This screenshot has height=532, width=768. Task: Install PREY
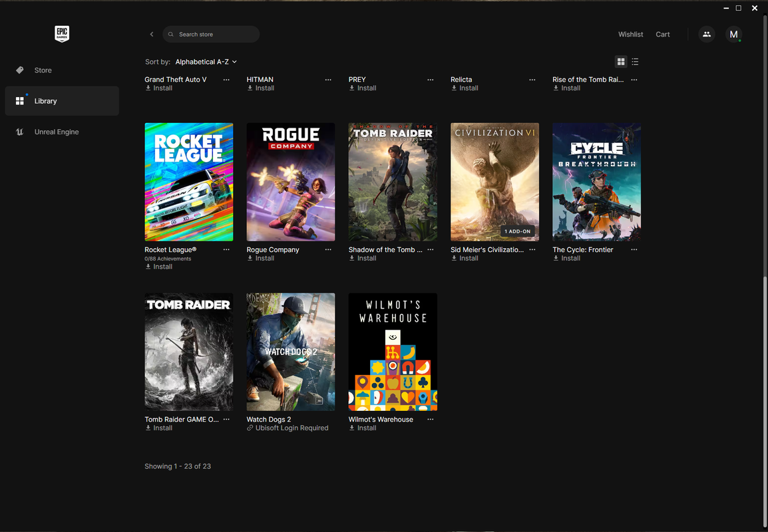coord(363,88)
